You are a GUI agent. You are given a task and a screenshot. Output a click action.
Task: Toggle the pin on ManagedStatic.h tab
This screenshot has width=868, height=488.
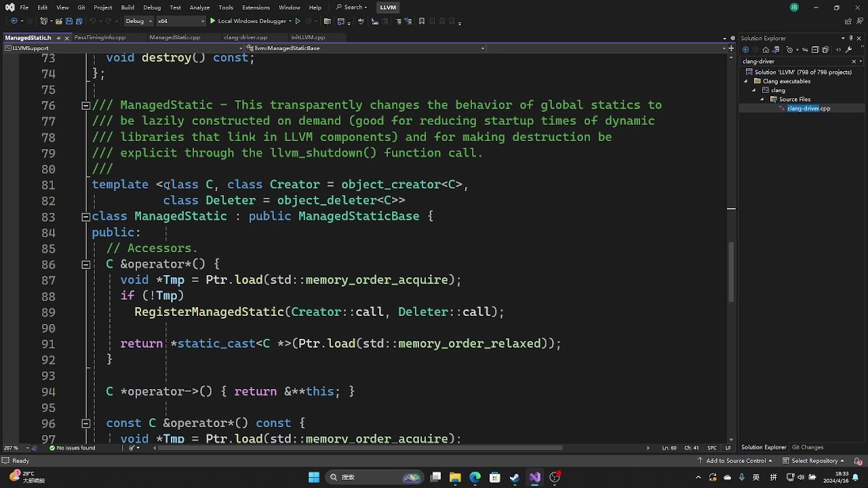[58, 38]
